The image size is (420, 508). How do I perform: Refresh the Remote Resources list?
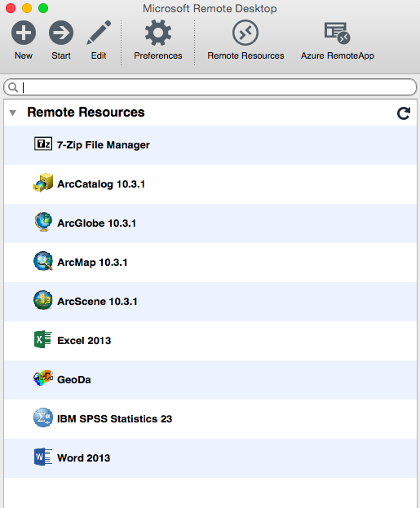pos(404,113)
